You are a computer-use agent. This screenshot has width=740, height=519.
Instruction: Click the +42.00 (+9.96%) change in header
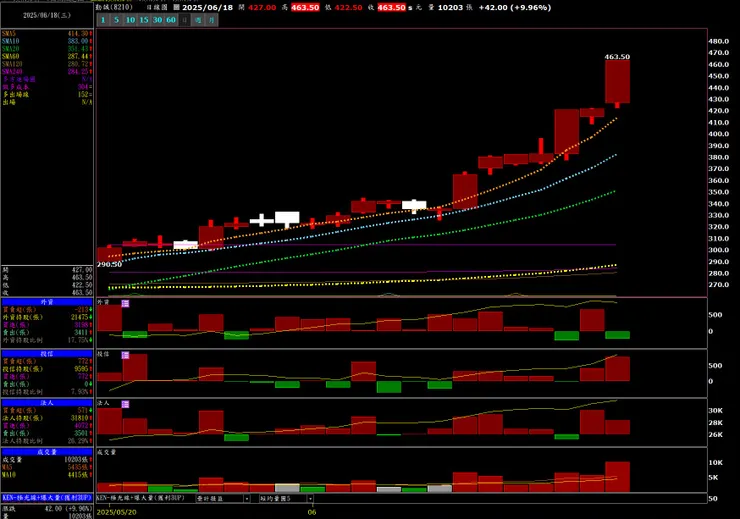[x=515, y=8]
